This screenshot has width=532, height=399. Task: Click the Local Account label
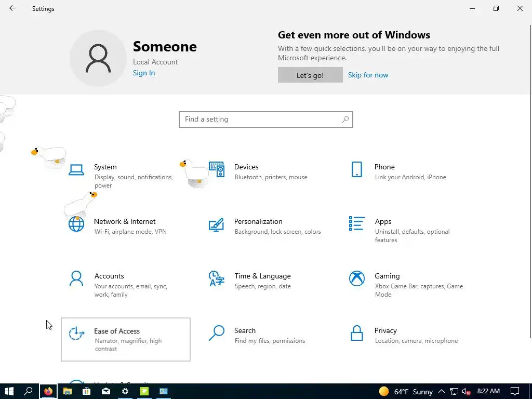click(155, 62)
